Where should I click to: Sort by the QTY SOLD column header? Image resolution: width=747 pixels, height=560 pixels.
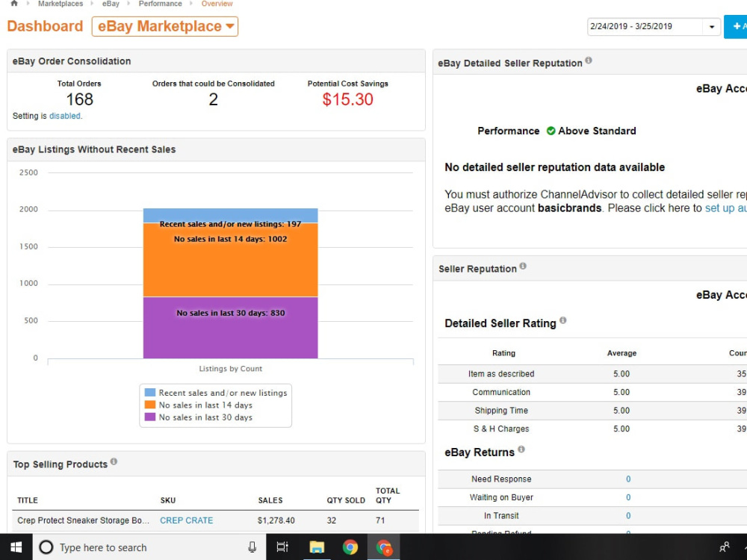tap(346, 500)
